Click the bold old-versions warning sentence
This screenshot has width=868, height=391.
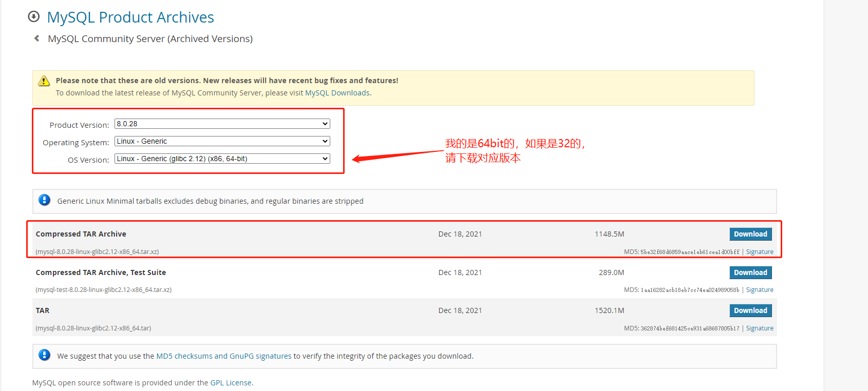point(227,81)
